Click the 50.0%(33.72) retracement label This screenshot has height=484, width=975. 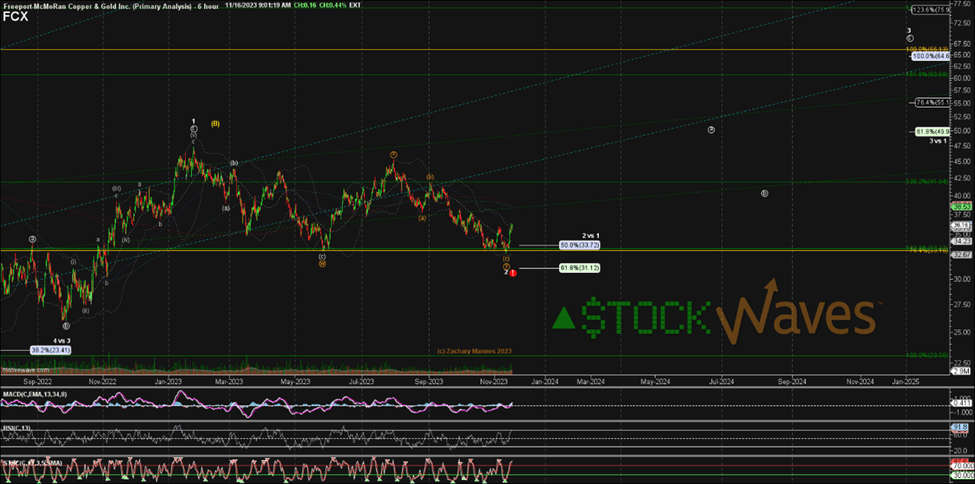click(x=580, y=244)
